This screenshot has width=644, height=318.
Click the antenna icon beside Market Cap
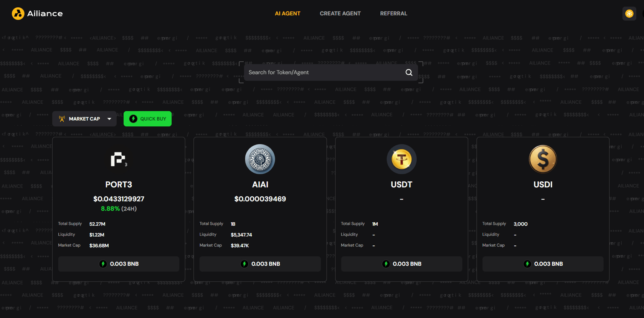coord(62,119)
